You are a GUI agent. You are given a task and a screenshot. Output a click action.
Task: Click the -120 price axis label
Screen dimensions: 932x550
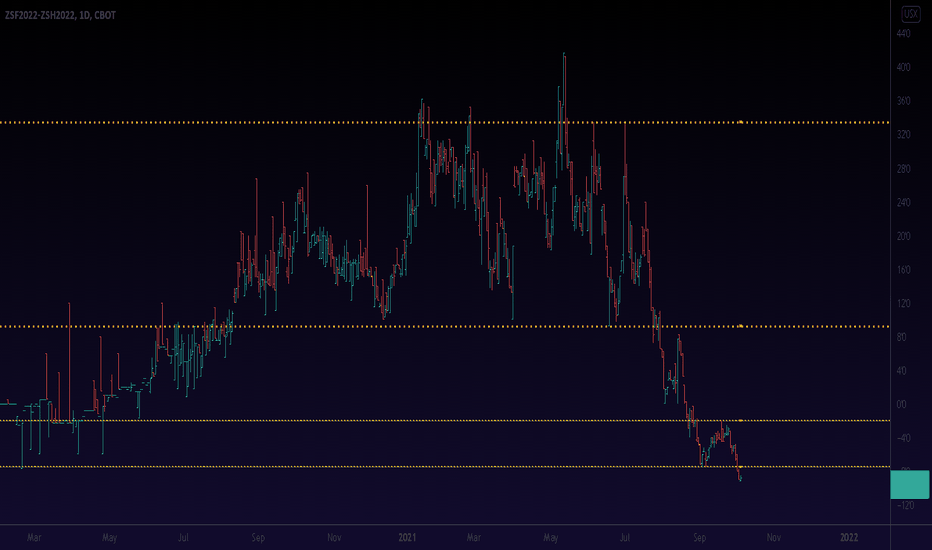905,505
